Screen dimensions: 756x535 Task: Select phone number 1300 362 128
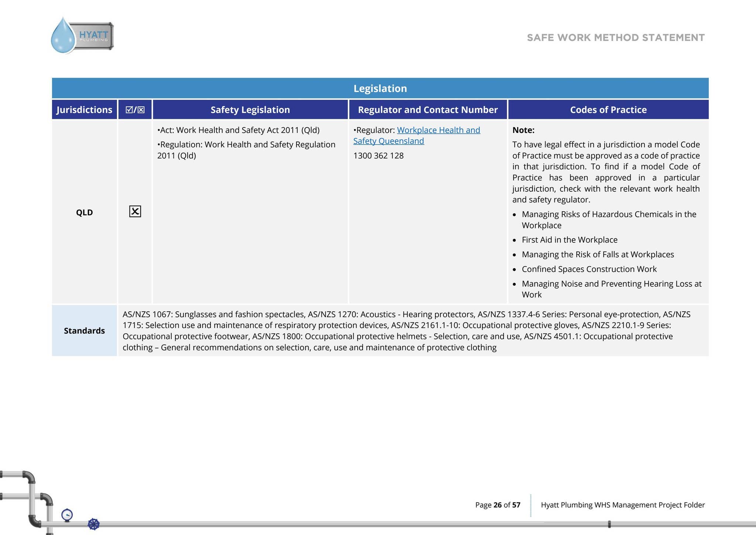coord(378,156)
